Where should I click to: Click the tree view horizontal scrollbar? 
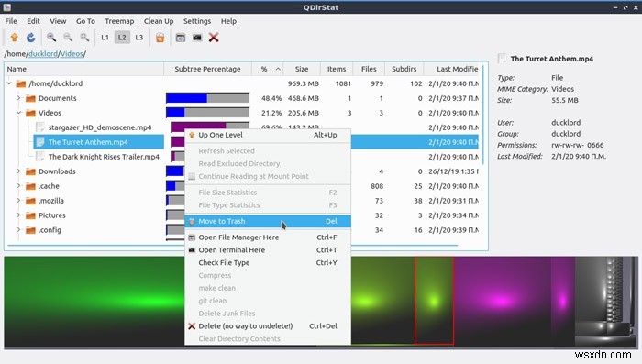coord(233,246)
